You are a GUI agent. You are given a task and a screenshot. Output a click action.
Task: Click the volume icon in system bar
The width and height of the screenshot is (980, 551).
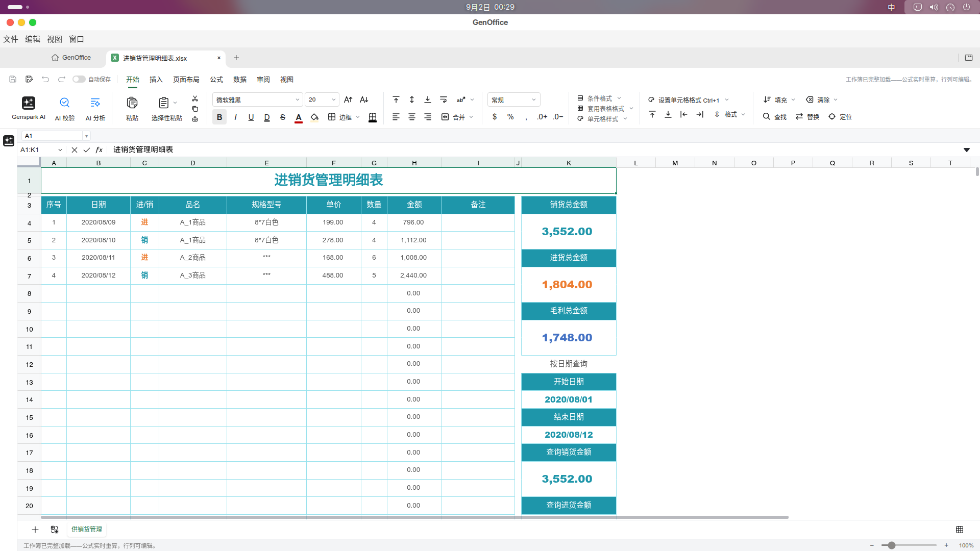934,7
